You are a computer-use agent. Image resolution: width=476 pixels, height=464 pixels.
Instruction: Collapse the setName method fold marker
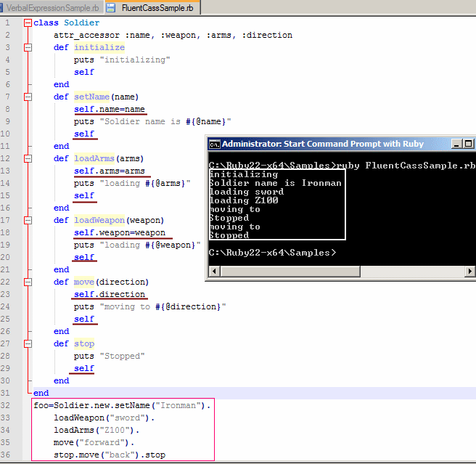click(28, 97)
